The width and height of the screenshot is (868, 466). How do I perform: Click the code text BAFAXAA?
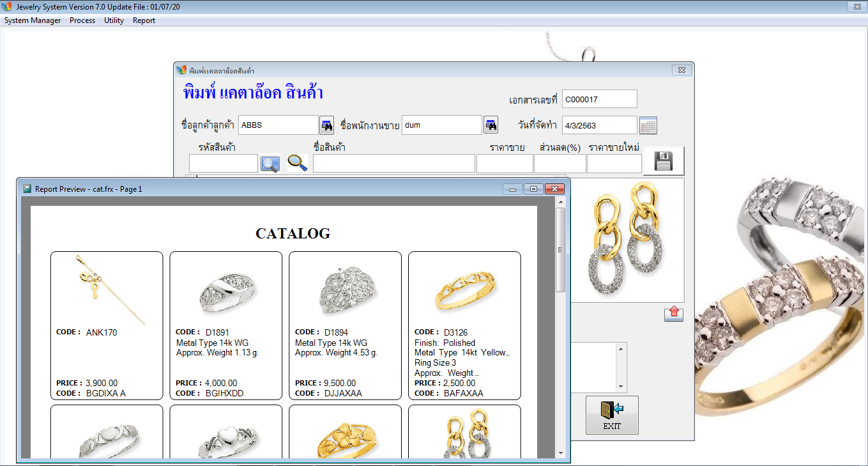click(x=463, y=394)
